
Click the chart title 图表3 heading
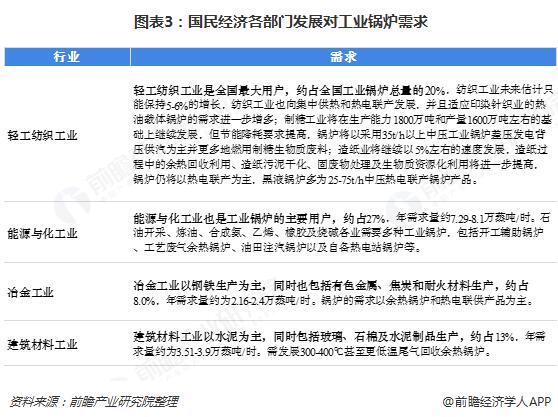coord(280,22)
